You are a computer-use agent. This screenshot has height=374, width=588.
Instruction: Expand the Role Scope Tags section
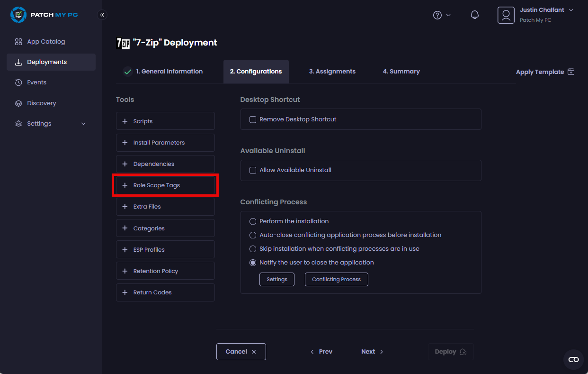click(165, 185)
